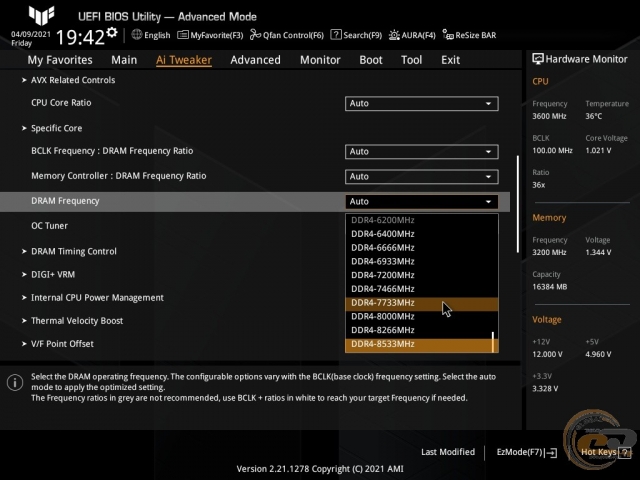Select DDR4-8266MHz option
The height and width of the screenshot is (480, 640).
[x=422, y=330]
